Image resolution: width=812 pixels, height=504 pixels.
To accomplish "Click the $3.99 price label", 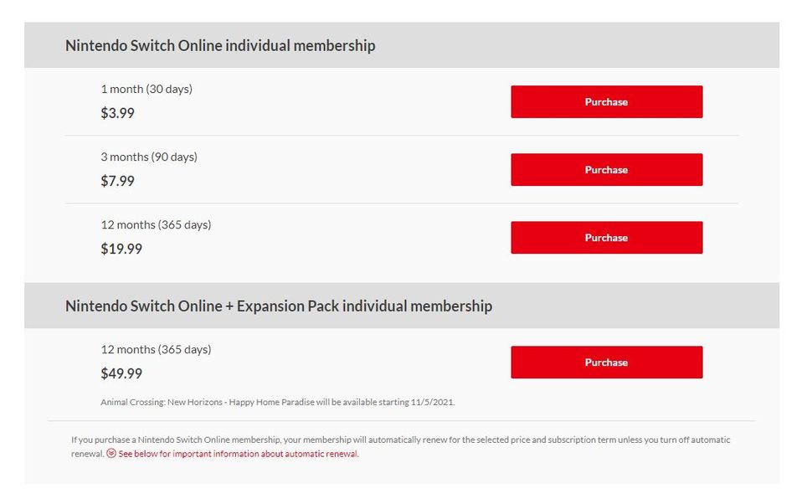I will [118, 113].
